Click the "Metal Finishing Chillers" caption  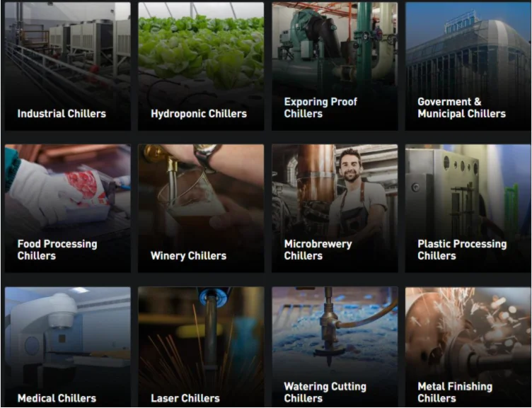(455, 392)
